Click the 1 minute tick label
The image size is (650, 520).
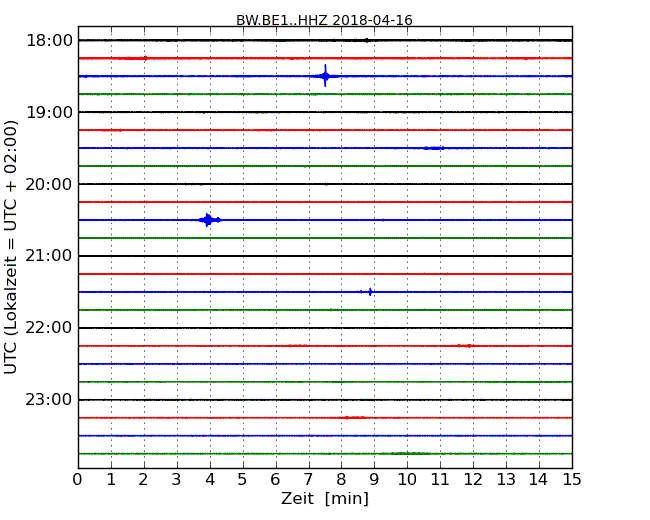coord(111,480)
